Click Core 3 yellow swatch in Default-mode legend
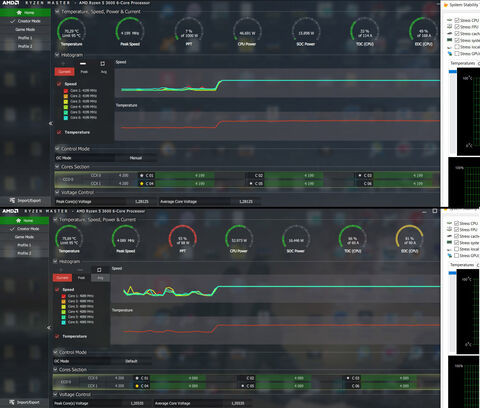Screen dimensions: 480x408 tap(64, 306)
